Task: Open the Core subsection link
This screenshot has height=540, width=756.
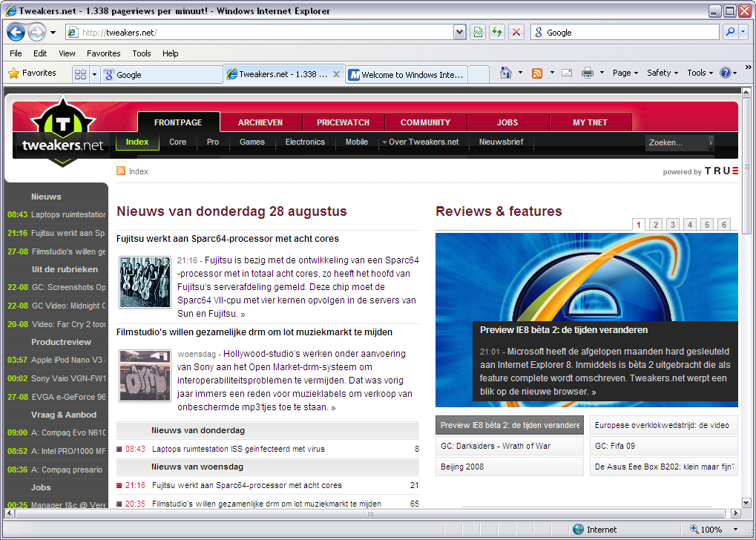Action: point(177,142)
